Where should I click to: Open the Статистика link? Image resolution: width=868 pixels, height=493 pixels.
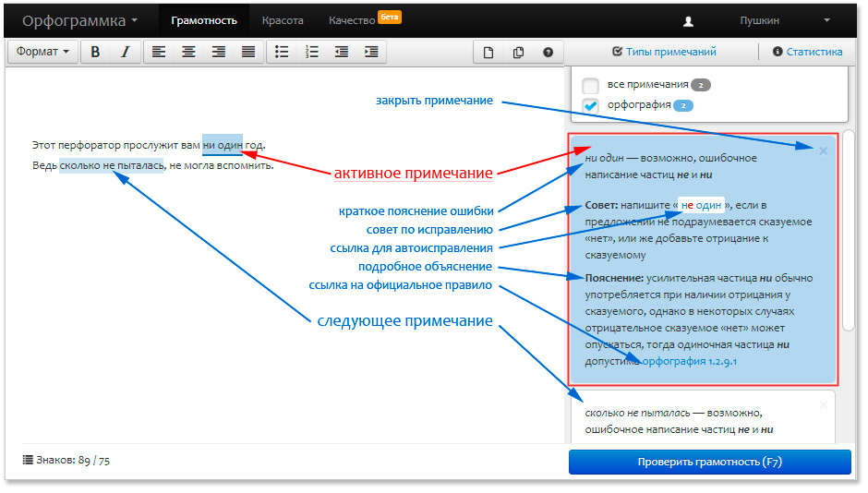(x=808, y=52)
